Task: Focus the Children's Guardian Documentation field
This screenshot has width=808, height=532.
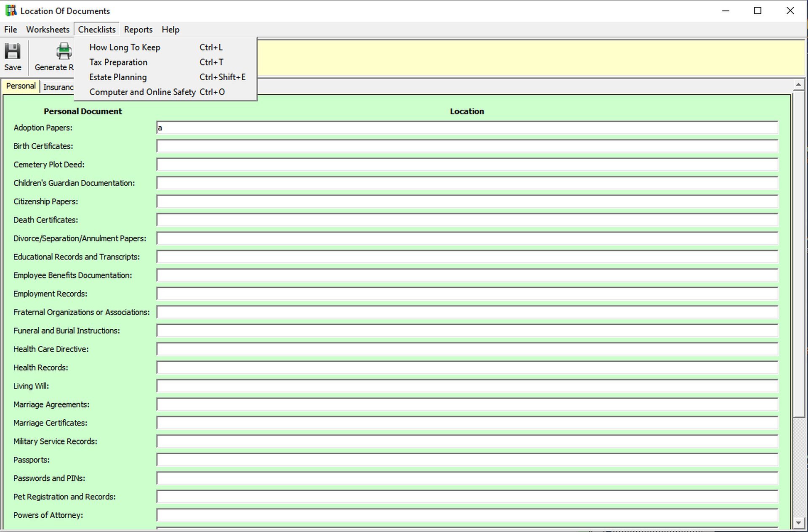Action: click(x=467, y=183)
